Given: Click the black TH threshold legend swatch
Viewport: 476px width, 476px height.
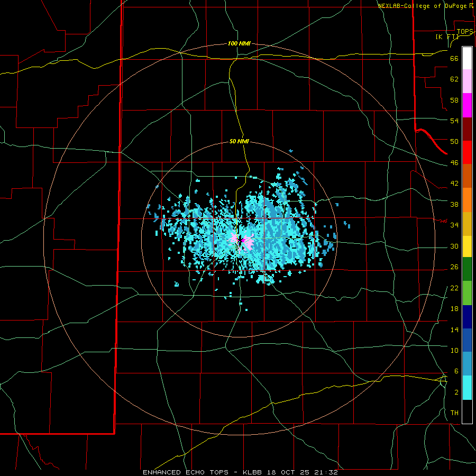Looking at the screenshot, I should pos(467,411).
